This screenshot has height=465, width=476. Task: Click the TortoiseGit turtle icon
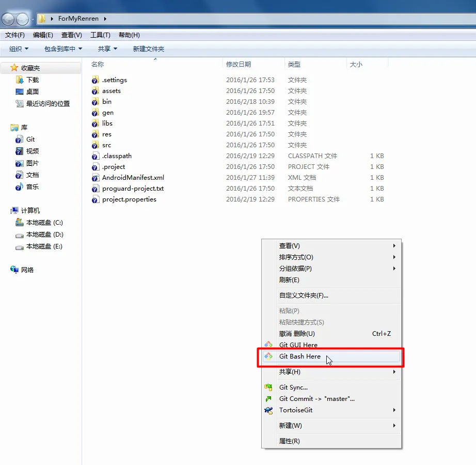[x=268, y=410]
